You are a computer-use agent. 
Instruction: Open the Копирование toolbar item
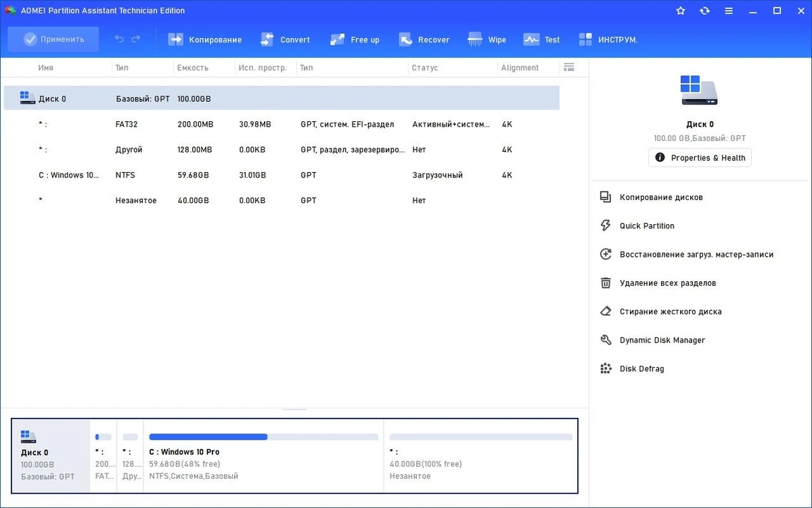pos(205,40)
